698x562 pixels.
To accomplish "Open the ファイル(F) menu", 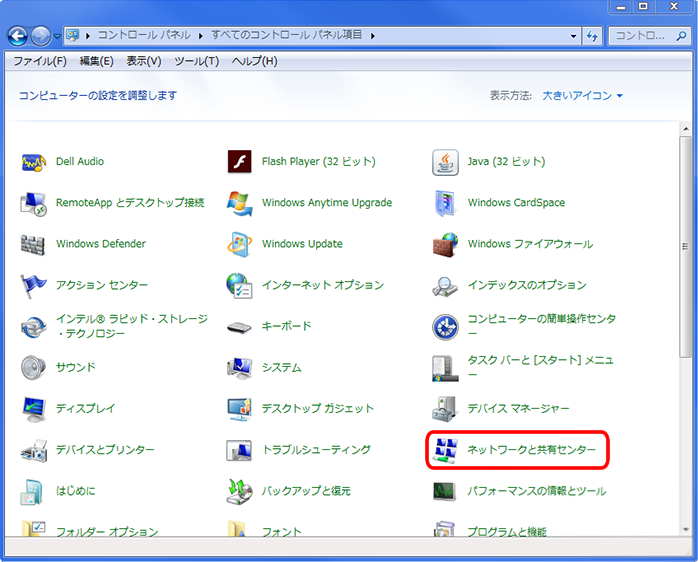I will pos(39,61).
